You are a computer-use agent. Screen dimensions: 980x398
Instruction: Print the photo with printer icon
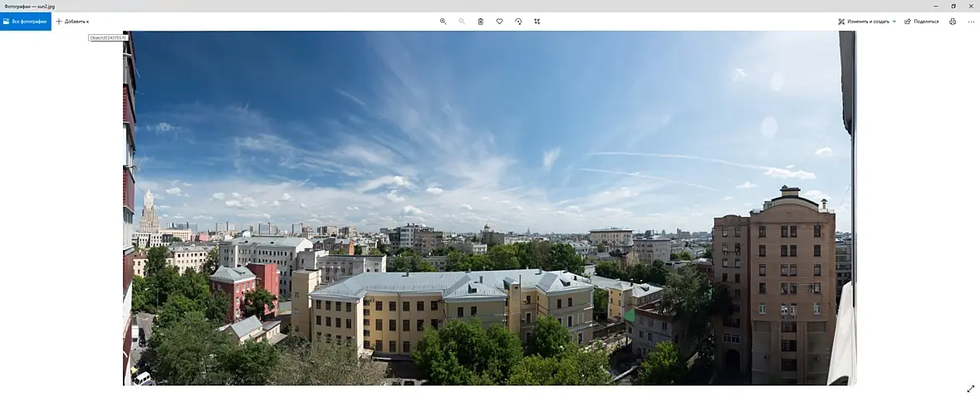953,22
